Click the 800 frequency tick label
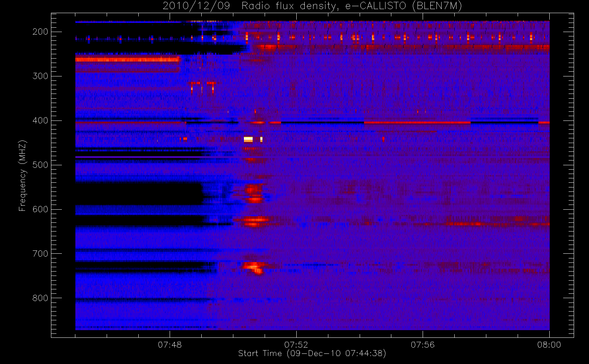This screenshot has width=589, height=364. pyautogui.click(x=40, y=298)
